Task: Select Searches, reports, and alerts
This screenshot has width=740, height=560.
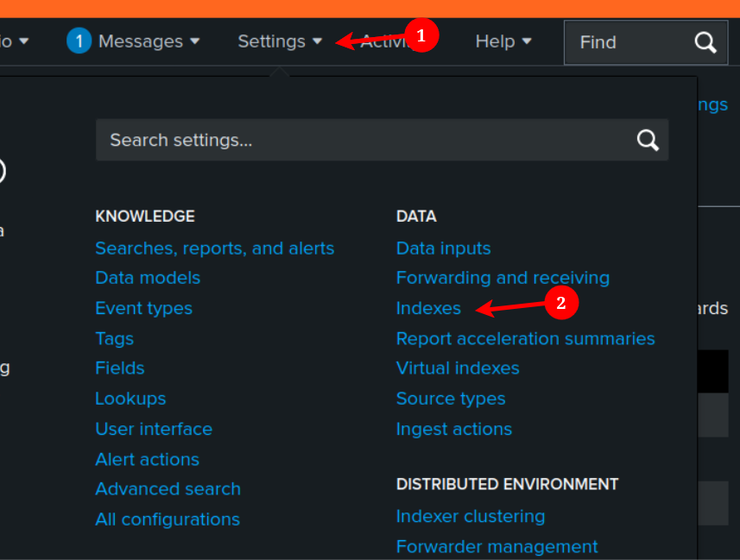Action: click(214, 249)
